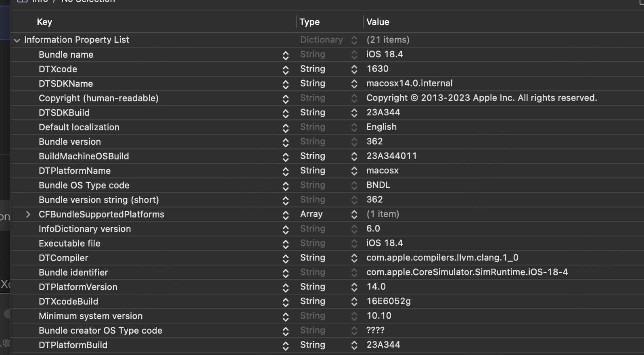
Task: Select the DTPlatformName row key
Action: pyautogui.click(x=75, y=171)
